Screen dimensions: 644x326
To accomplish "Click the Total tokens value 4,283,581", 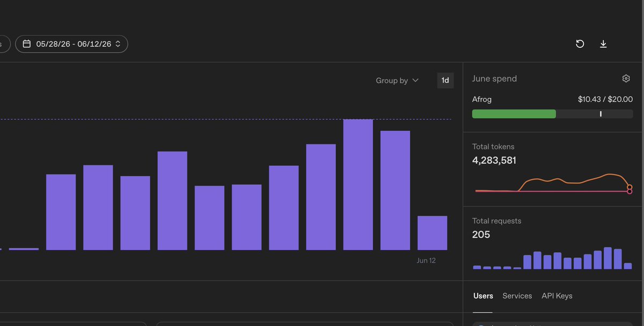I will (494, 160).
